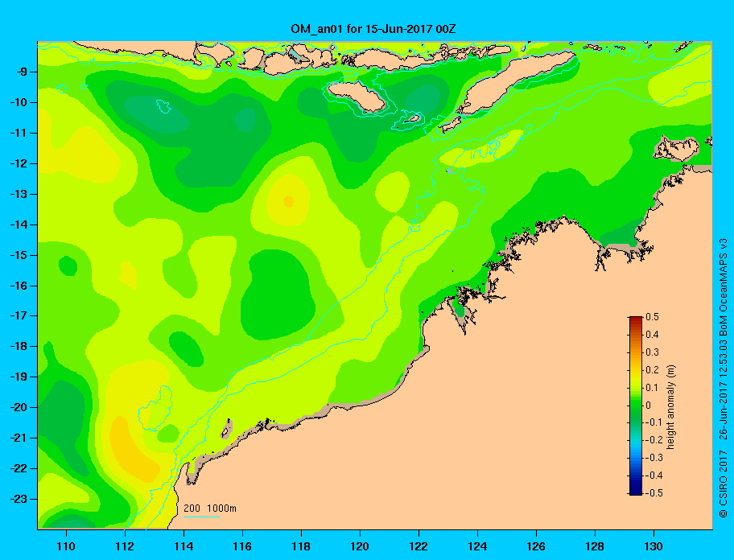Click the "-10" latitude axis label
This screenshot has width=734, height=560.
point(19,102)
